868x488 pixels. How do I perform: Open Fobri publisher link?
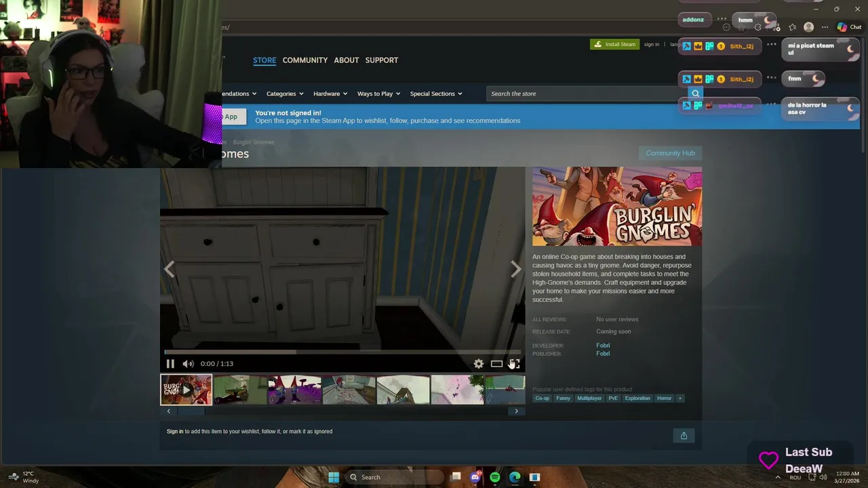click(603, 354)
